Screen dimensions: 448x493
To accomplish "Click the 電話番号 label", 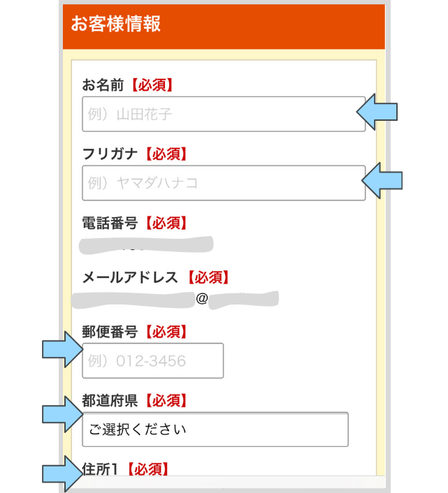I will click(x=110, y=223).
